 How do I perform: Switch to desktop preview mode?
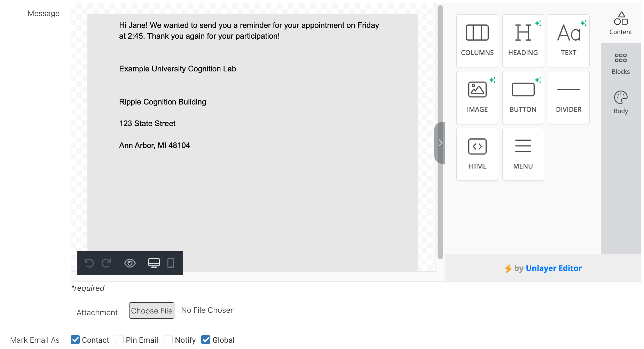pos(154,263)
